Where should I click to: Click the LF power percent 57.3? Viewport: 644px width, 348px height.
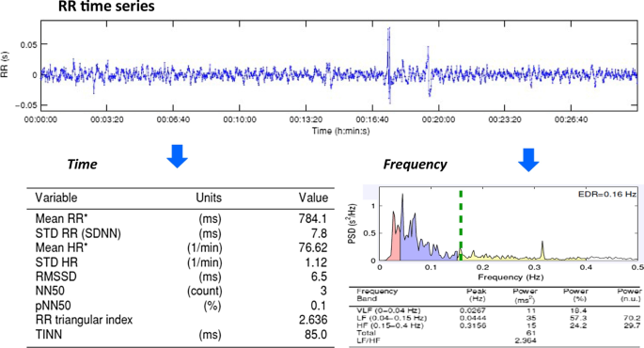tap(578, 318)
